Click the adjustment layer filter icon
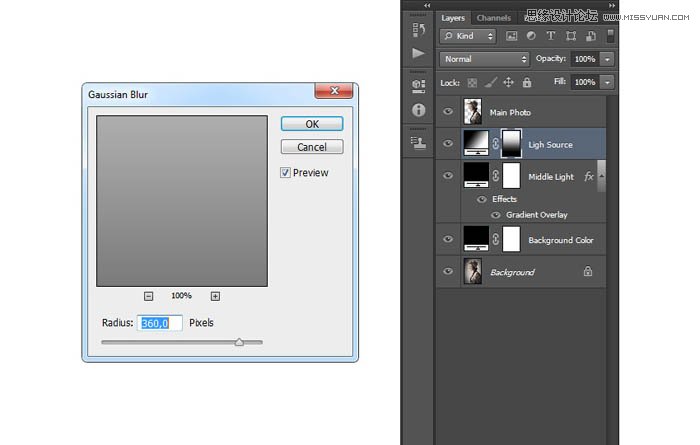 coord(533,36)
